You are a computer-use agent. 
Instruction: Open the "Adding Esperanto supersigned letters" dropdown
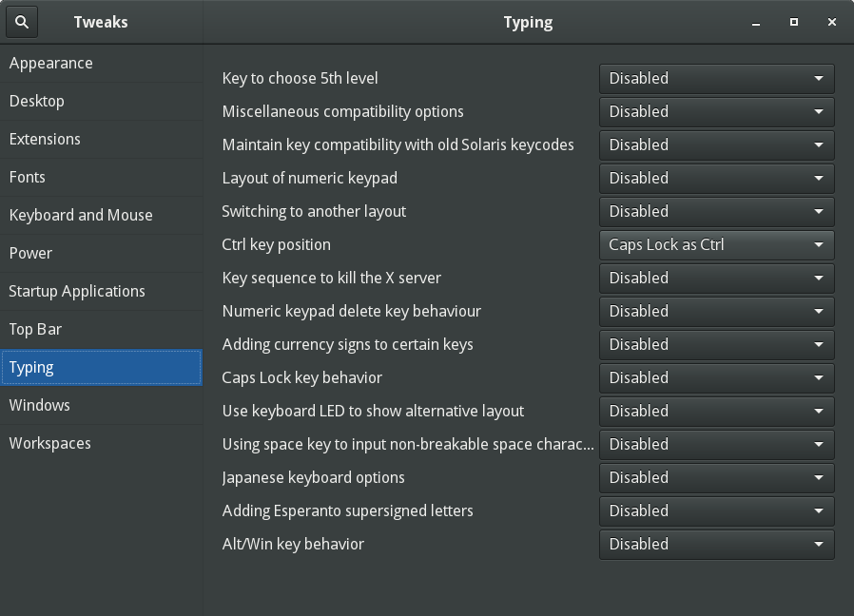pos(716,510)
